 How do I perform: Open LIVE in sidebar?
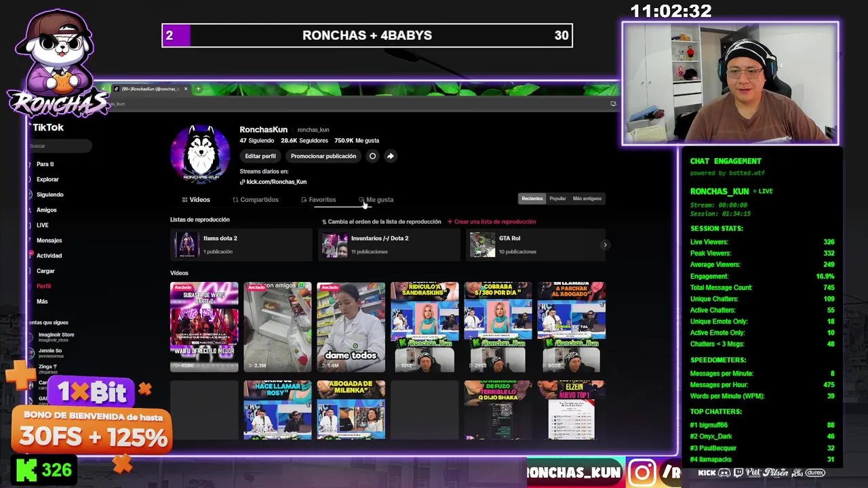[42, 225]
